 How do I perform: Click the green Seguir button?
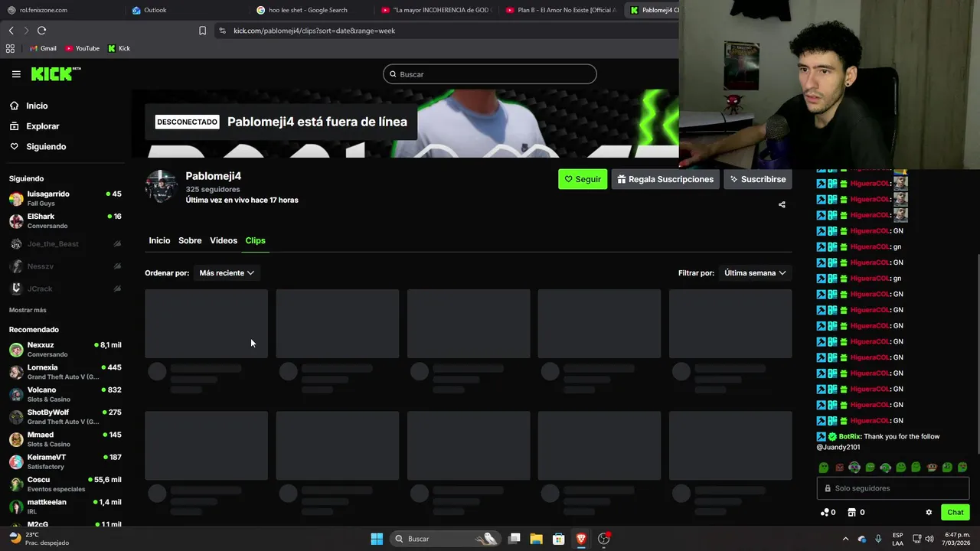point(583,179)
